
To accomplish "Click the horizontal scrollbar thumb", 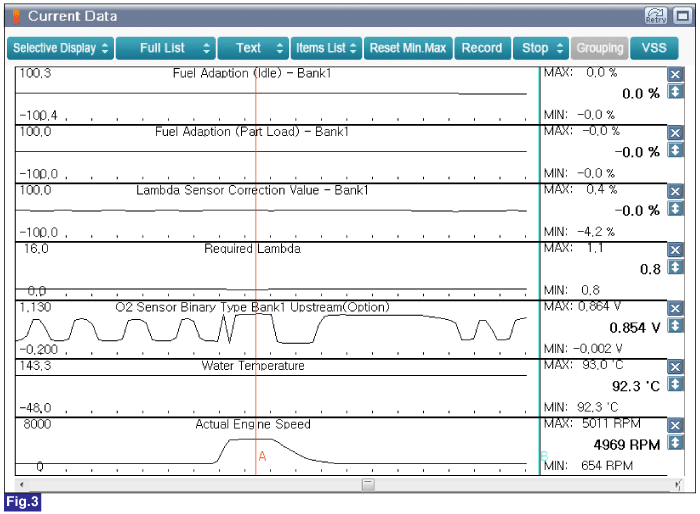I will 368,485.
